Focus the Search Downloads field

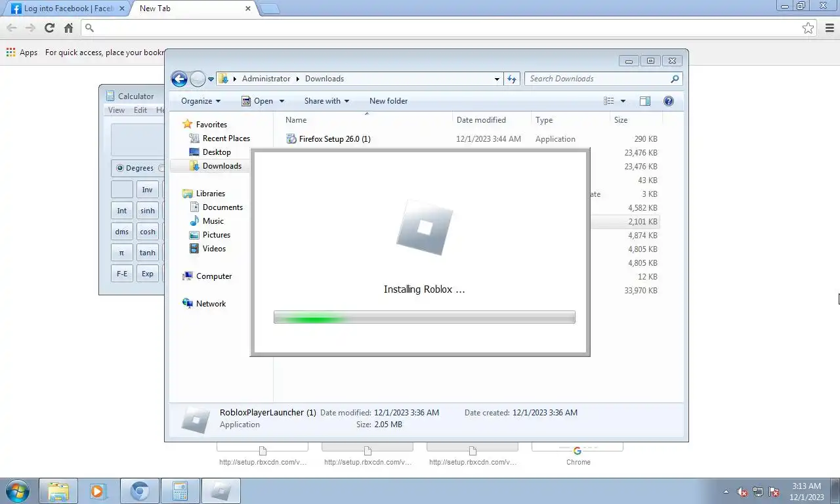click(603, 79)
